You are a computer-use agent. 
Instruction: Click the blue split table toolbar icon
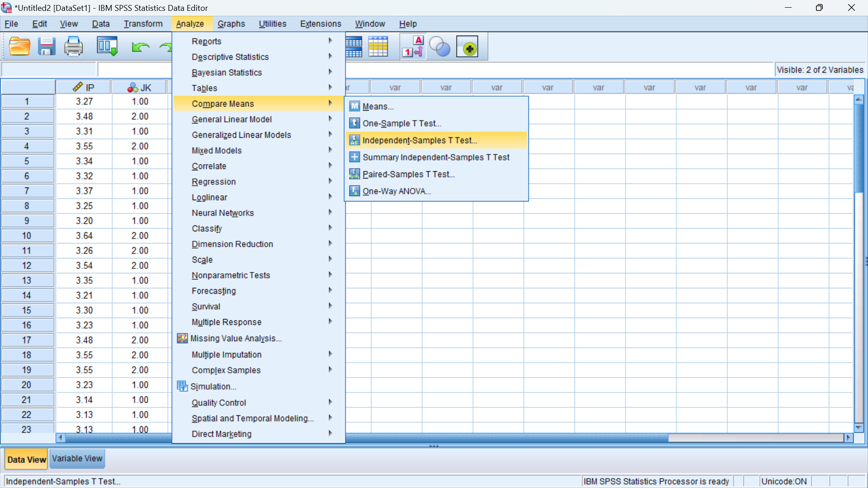(354, 47)
